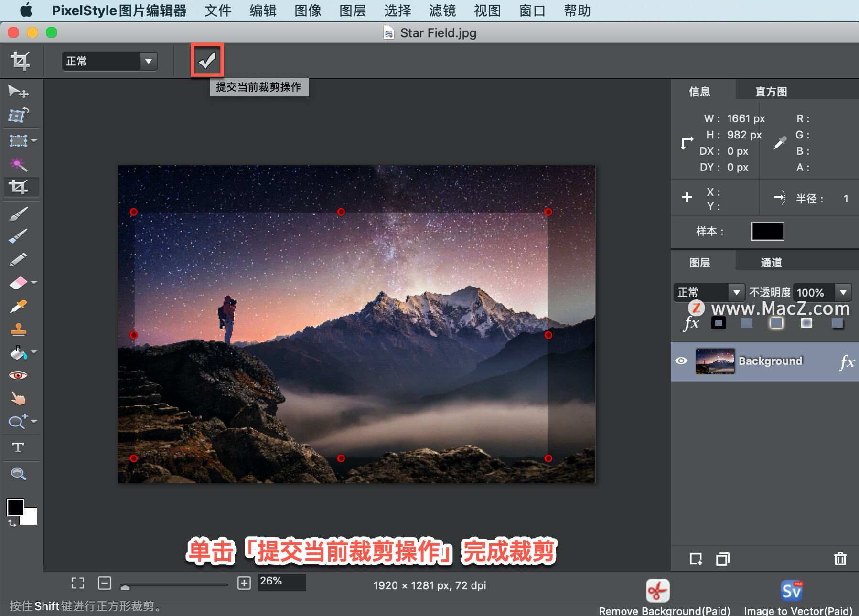Select the Pencil tool
This screenshot has width=859, height=616.
click(18, 259)
